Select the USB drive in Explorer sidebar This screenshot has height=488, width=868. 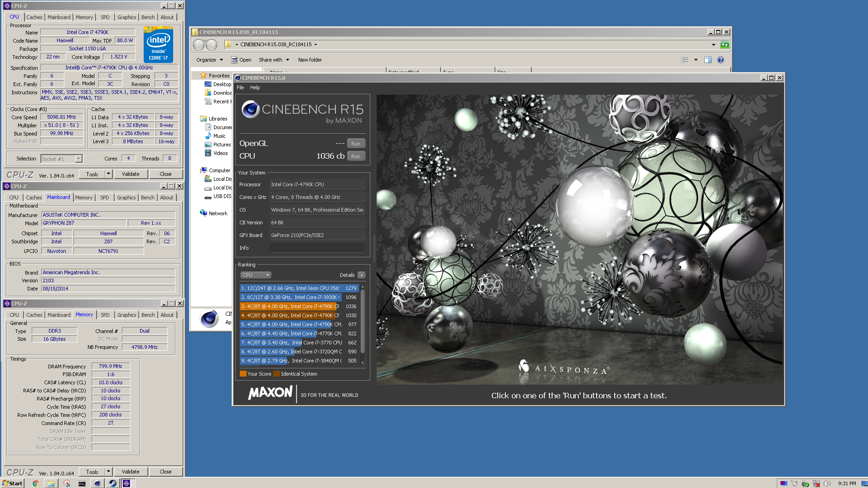(x=218, y=196)
